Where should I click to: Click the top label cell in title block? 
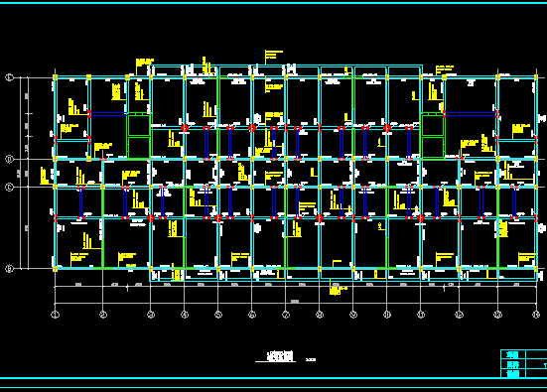(x=513, y=355)
